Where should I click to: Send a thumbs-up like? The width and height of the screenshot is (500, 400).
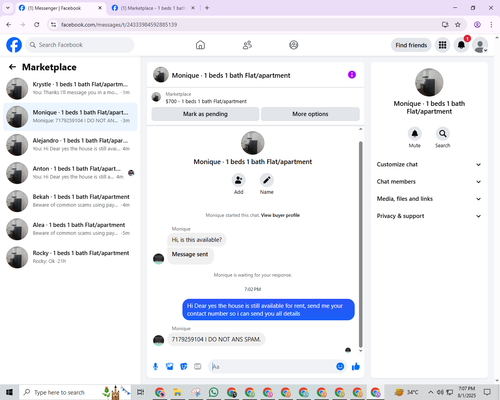356,367
